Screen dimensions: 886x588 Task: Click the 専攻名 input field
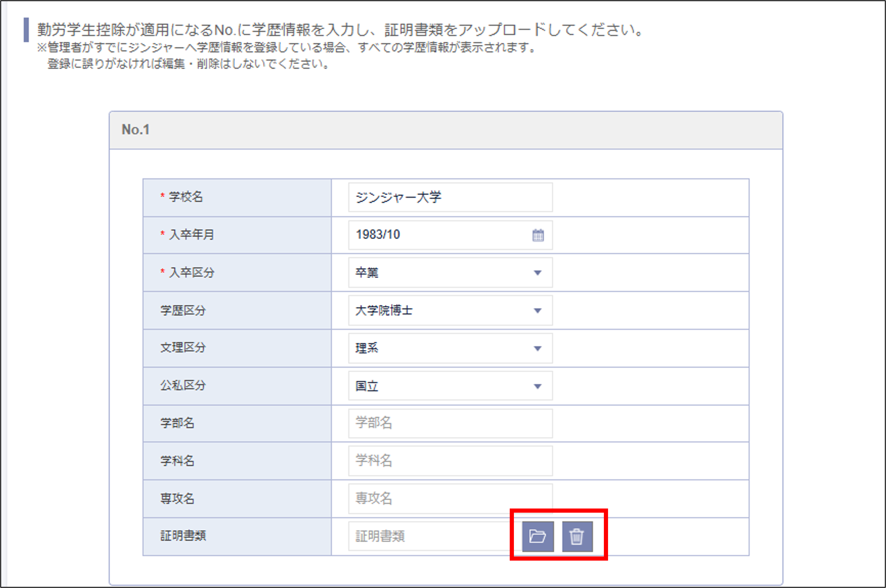click(x=450, y=499)
